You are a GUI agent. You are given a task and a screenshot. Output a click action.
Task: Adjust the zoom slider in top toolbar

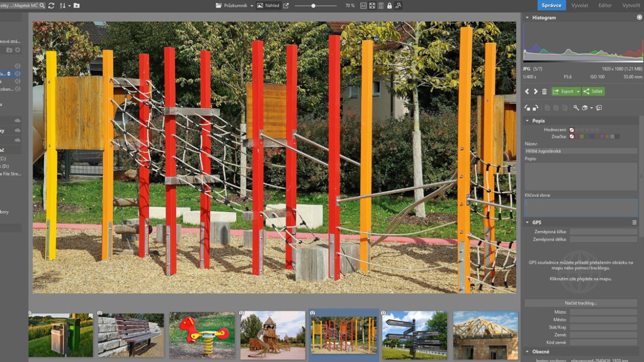313,6
